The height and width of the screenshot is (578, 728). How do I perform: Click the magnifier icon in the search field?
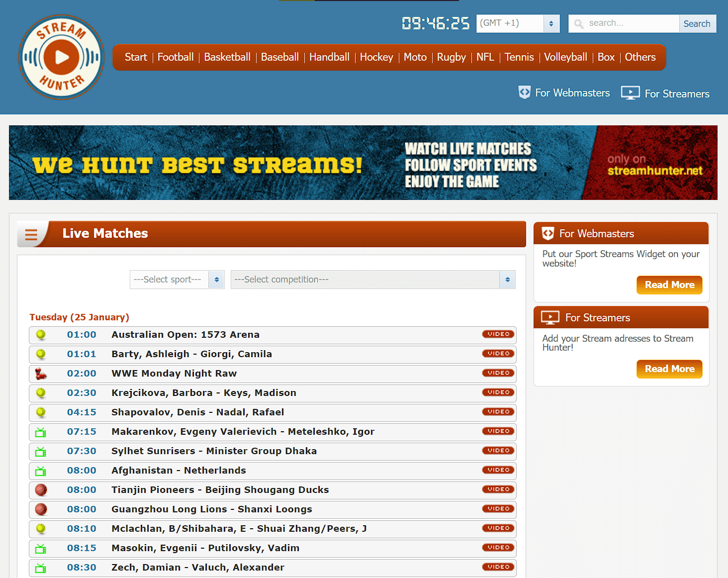click(x=578, y=23)
